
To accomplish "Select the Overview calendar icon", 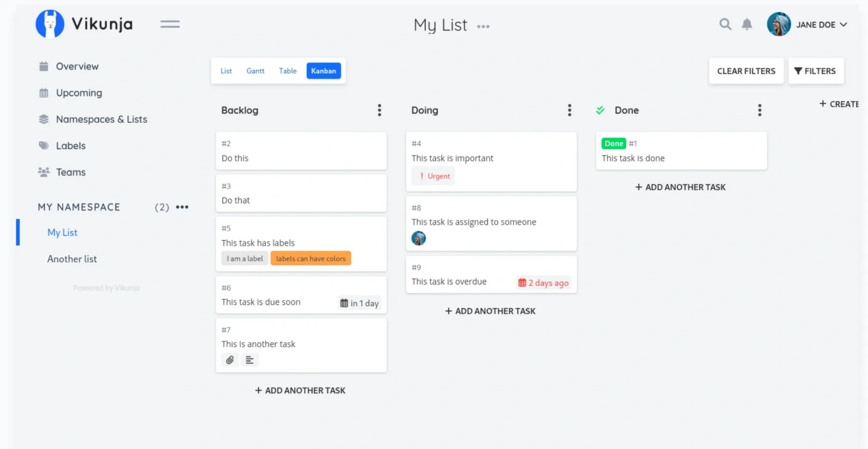I will 43,66.
